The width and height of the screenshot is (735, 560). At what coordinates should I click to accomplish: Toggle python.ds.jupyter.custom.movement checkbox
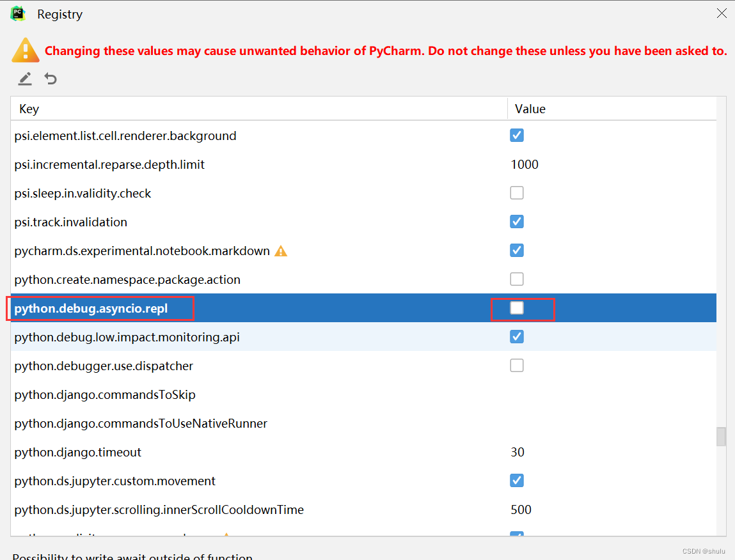(x=517, y=480)
